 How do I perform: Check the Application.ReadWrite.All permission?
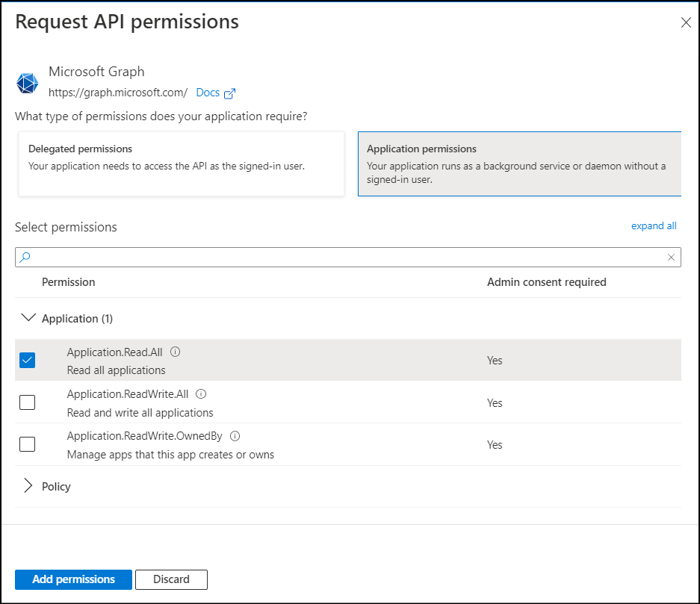[x=27, y=402]
